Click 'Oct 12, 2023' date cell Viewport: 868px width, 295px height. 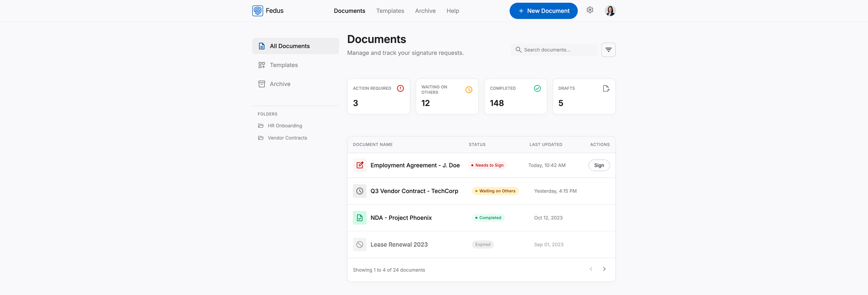click(548, 218)
